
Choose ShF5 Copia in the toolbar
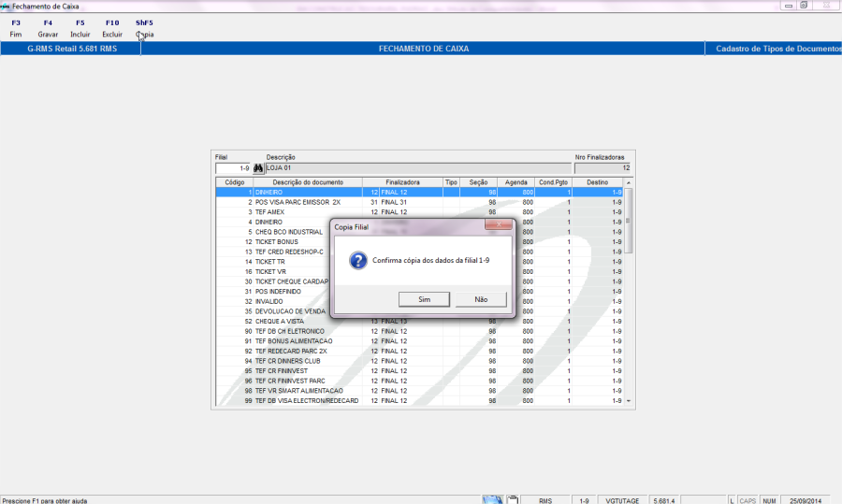click(144, 28)
